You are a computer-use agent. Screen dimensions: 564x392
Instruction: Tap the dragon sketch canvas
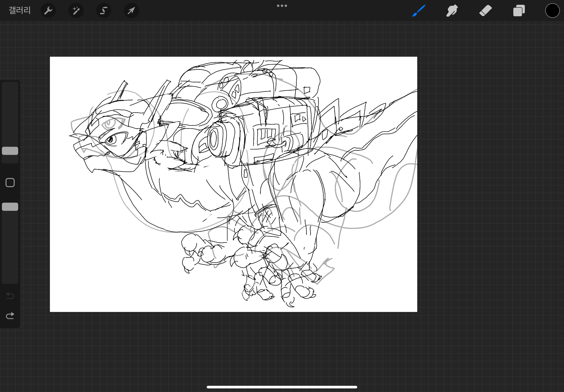tap(233, 184)
